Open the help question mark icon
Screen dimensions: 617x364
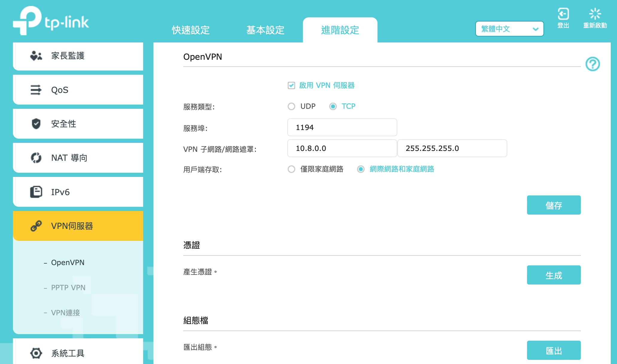592,64
